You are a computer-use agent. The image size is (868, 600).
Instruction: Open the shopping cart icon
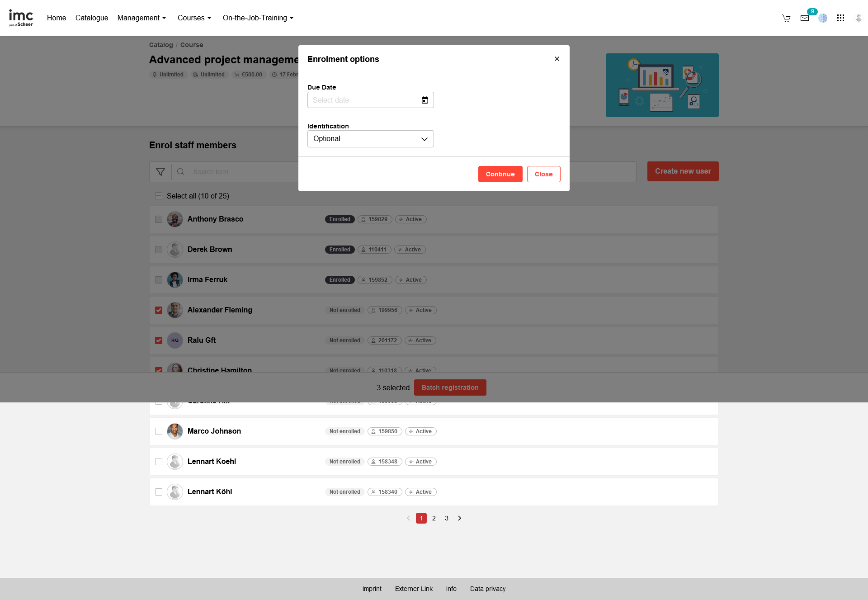click(x=786, y=18)
